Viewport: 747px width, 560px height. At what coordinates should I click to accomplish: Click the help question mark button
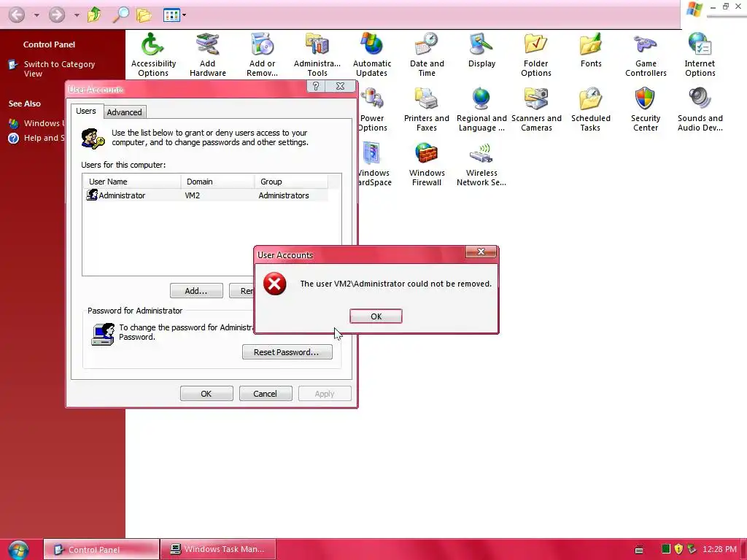coord(315,86)
